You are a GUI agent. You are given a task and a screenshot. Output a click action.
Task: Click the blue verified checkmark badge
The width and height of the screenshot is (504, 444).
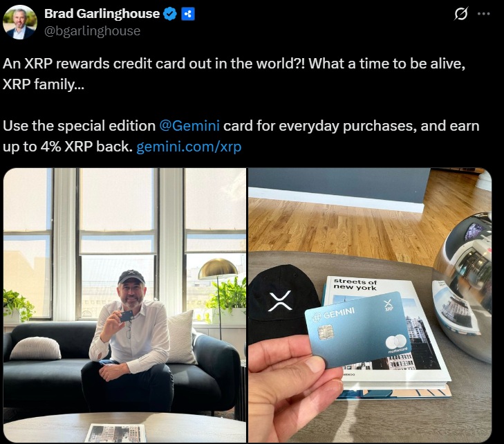click(170, 14)
